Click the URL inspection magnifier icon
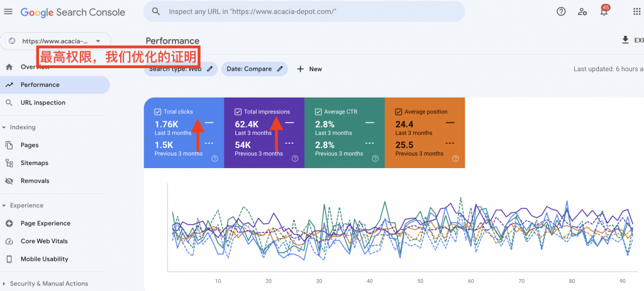Viewport: 644px width, 291px height. pyautogui.click(x=9, y=103)
